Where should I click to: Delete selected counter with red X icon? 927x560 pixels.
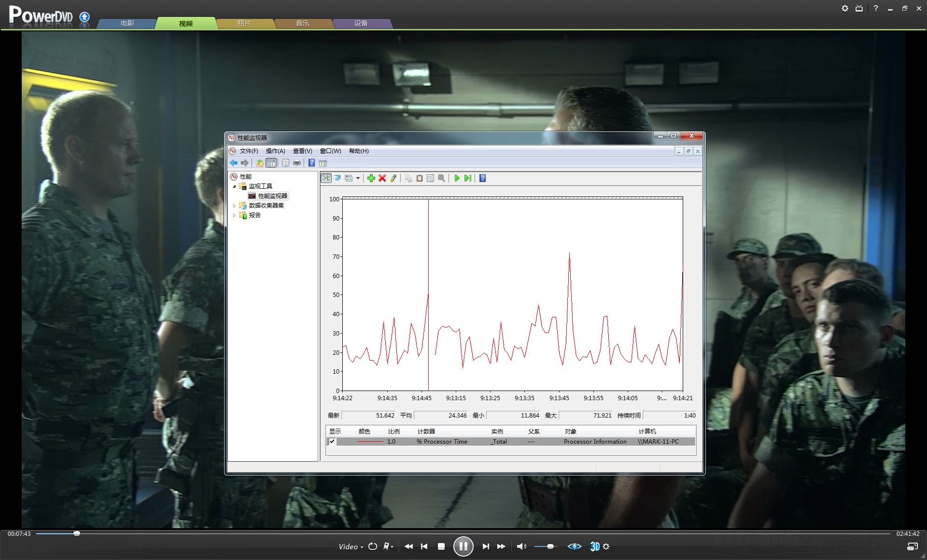[x=382, y=178]
